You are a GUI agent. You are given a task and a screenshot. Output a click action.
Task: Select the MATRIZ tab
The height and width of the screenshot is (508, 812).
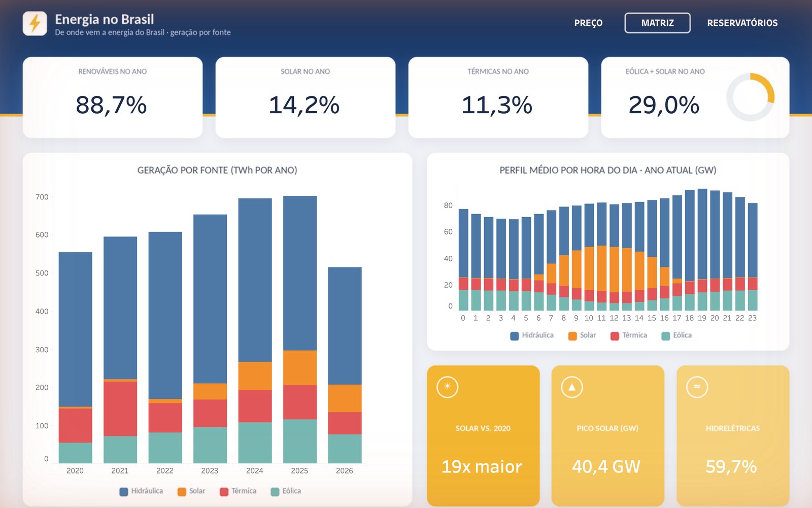pos(657,23)
